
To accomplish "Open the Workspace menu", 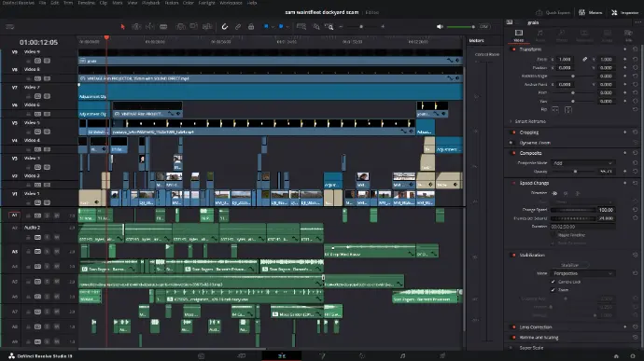I will [x=231, y=3].
